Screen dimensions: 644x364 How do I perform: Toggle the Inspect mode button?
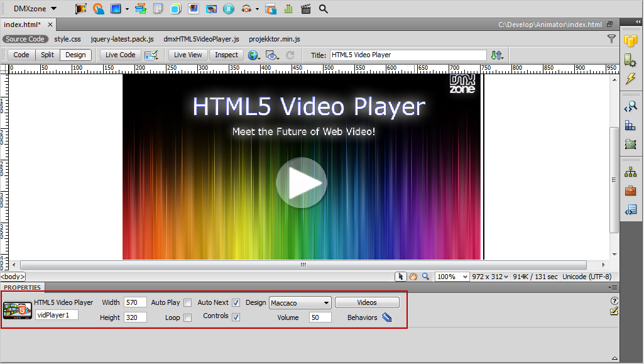click(226, 55)
